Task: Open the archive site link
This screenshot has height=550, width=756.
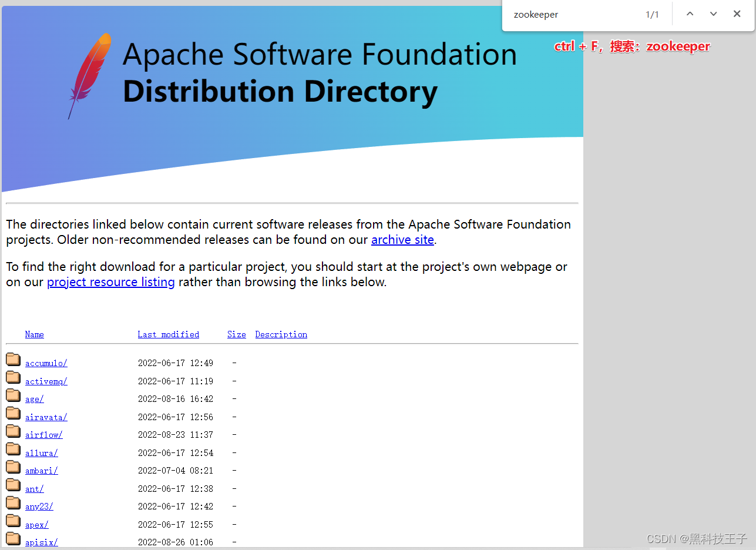Action: 402,240
